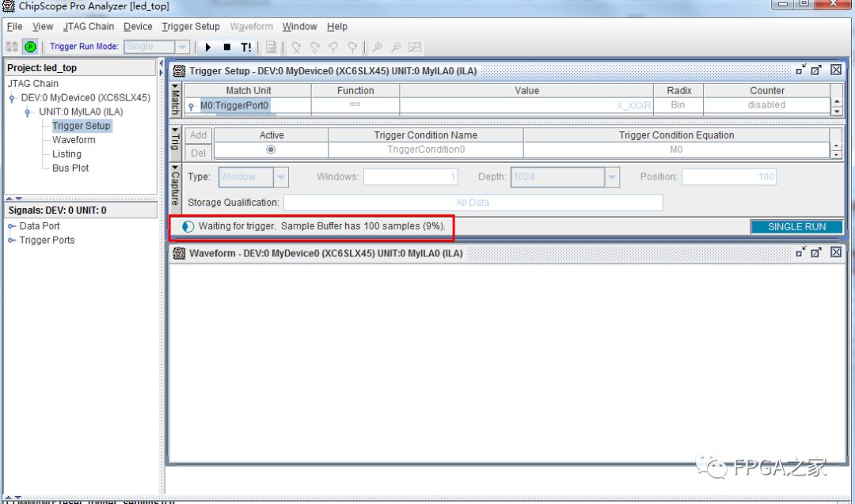Collapse the Capture section arrow
The width and height of the screenshot is (855, 504).
(175, 168)
